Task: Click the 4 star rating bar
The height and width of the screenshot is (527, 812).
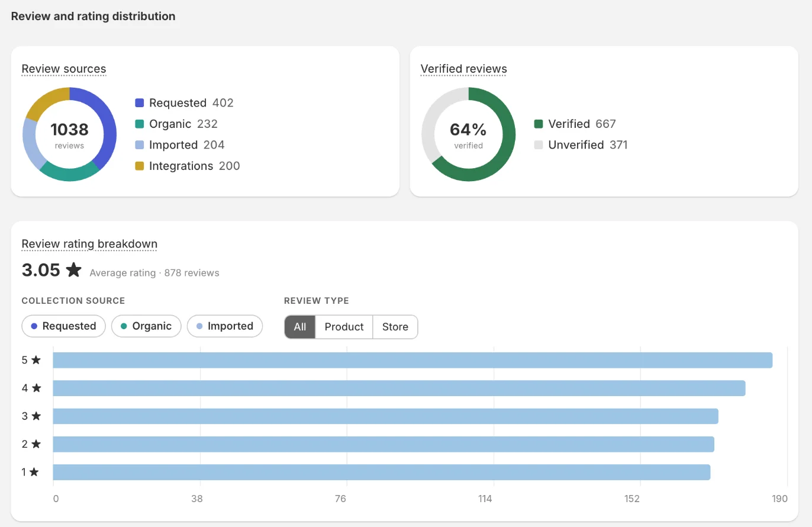Action: pos(399,388)
